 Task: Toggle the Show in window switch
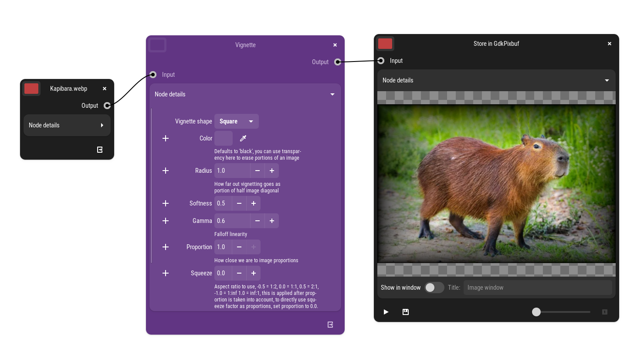pos(434,288)
